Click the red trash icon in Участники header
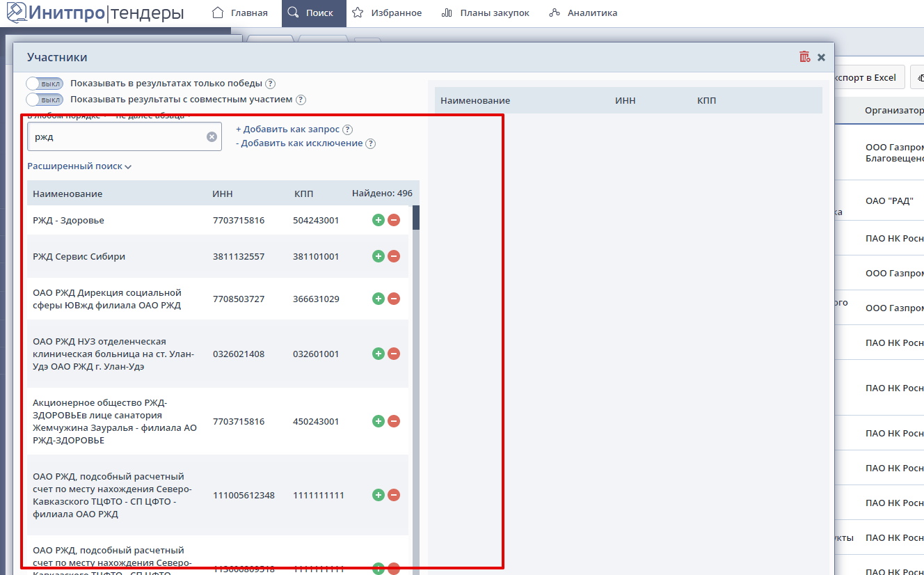This screenshot has height=575, width=924. pyautogui.click(x=805, y=57)
